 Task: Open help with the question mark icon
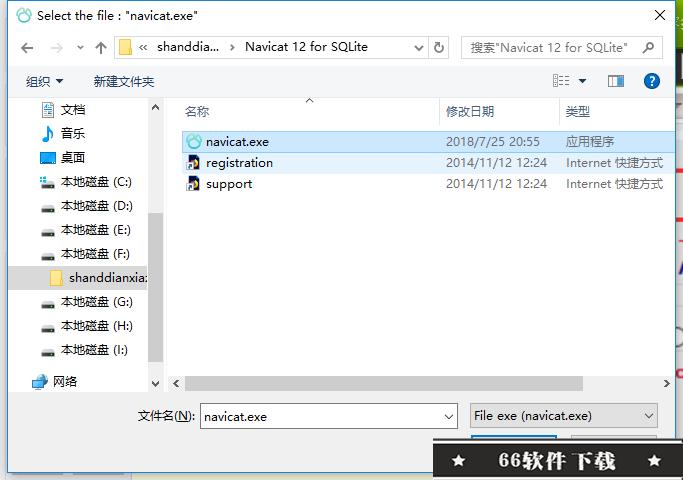click(652, 81)
